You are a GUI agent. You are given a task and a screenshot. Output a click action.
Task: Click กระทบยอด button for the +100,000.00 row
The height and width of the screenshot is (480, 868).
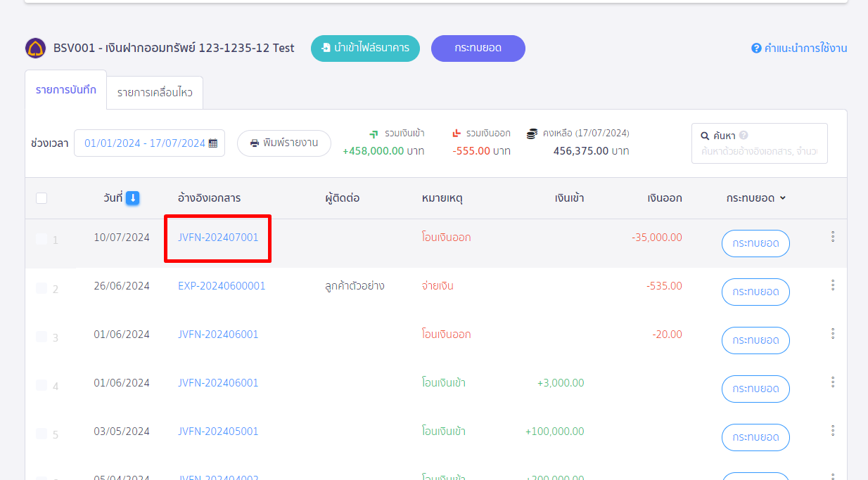(x=755, y=437)
